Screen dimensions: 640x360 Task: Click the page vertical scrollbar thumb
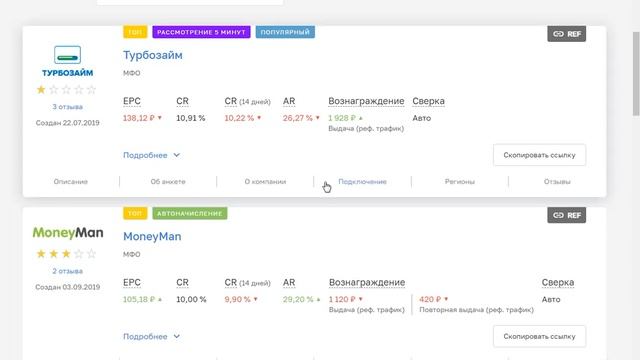(636, 73)
